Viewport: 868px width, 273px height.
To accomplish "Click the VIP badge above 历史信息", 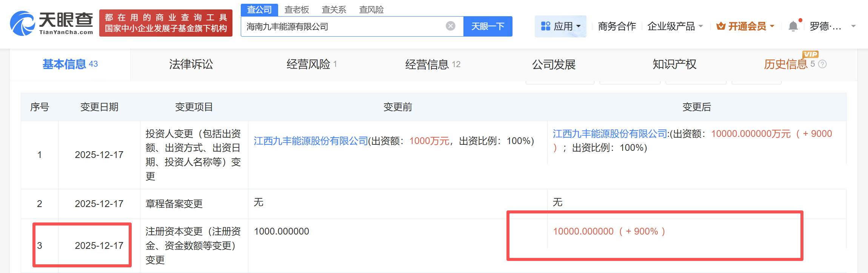I will [x=810, y=54].
